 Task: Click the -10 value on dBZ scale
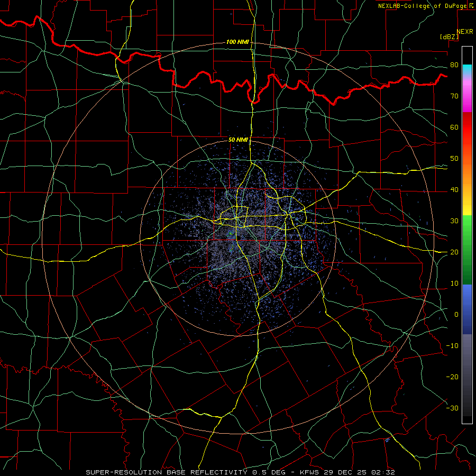pyautogui.click(x=452, y=346)
